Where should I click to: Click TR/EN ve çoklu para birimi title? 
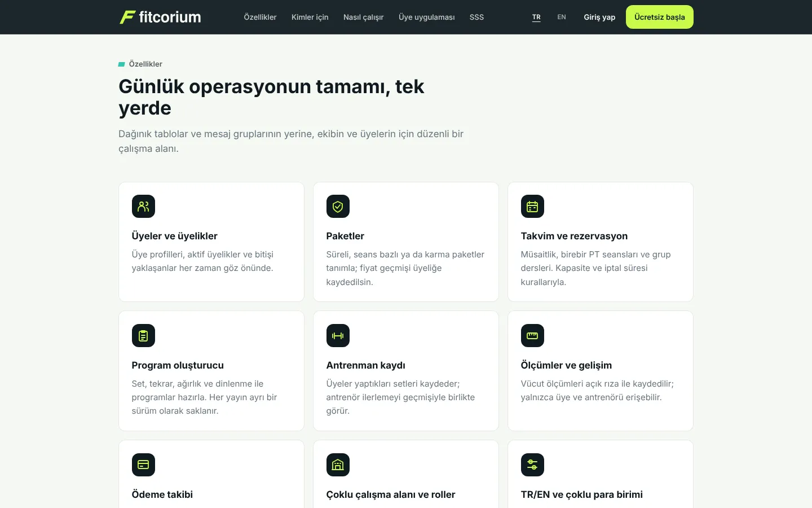tap(581, 494)
